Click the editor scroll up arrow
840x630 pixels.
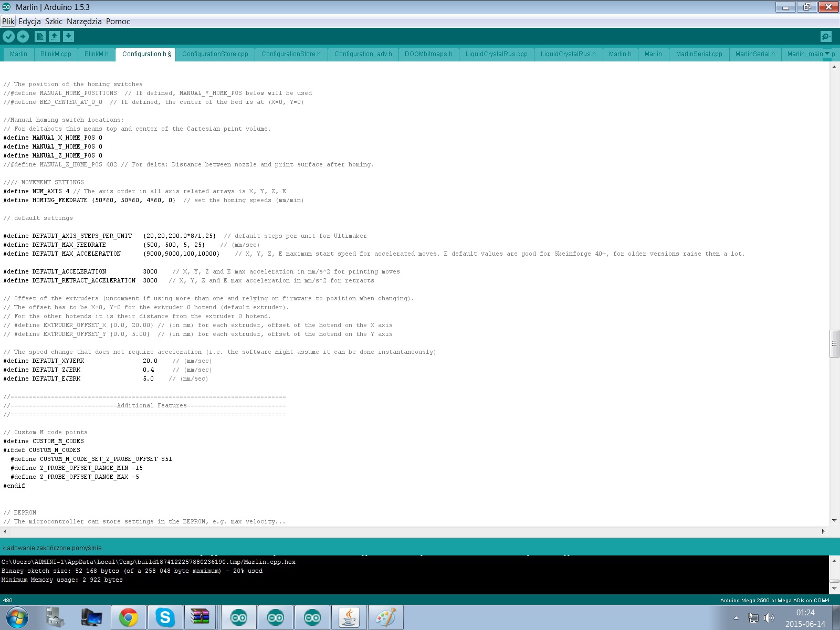click(834, 67)
